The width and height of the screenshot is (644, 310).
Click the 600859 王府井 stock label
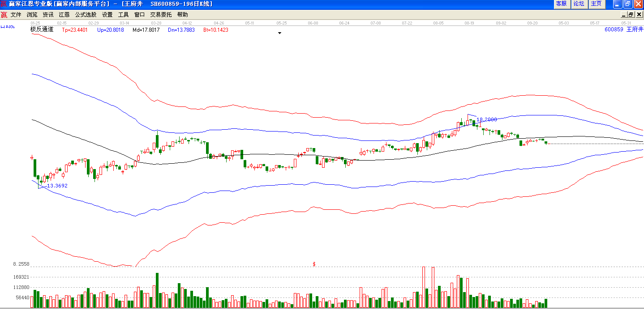[x=623, y=30]
